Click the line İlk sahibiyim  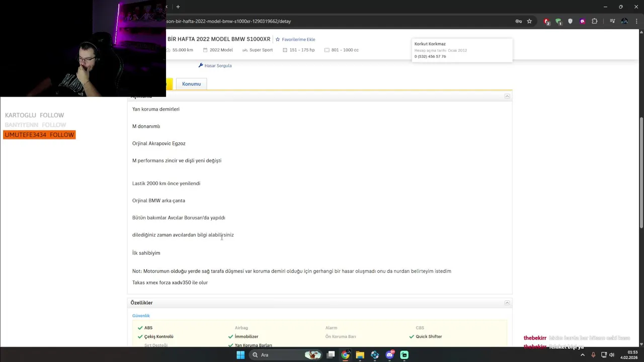point(146,253)
